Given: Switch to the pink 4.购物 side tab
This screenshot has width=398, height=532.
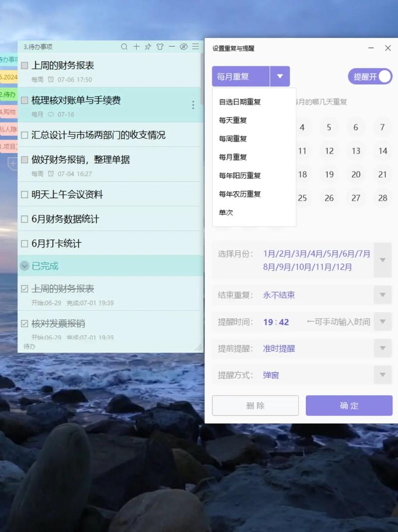Looking at the screenshot, I should (8, 112).
